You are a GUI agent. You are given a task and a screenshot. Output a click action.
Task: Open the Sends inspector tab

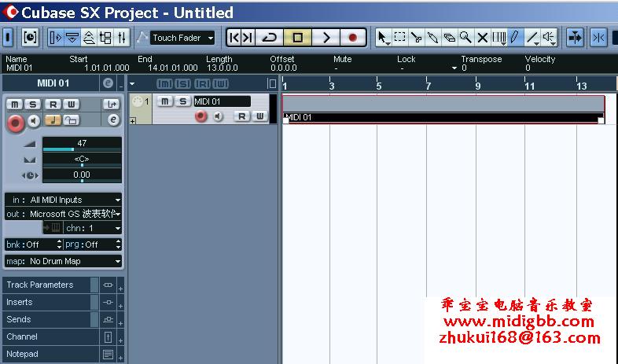tap(50, 319)
